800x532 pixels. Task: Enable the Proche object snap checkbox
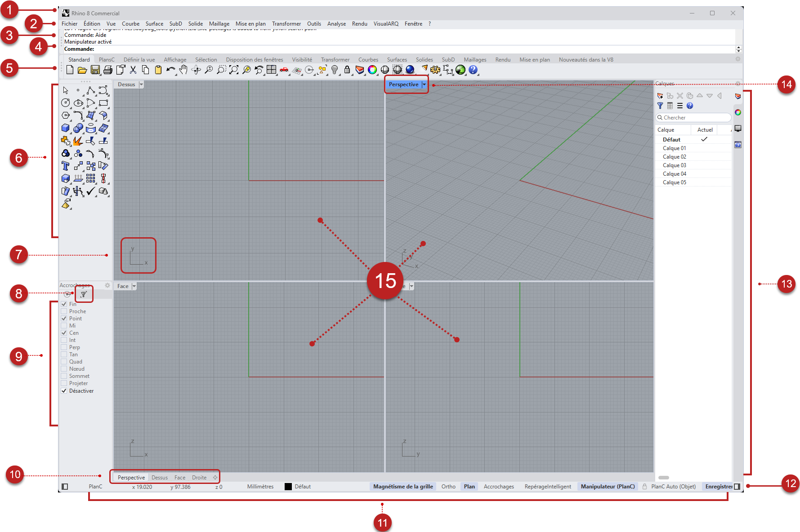tap(64, 311)
